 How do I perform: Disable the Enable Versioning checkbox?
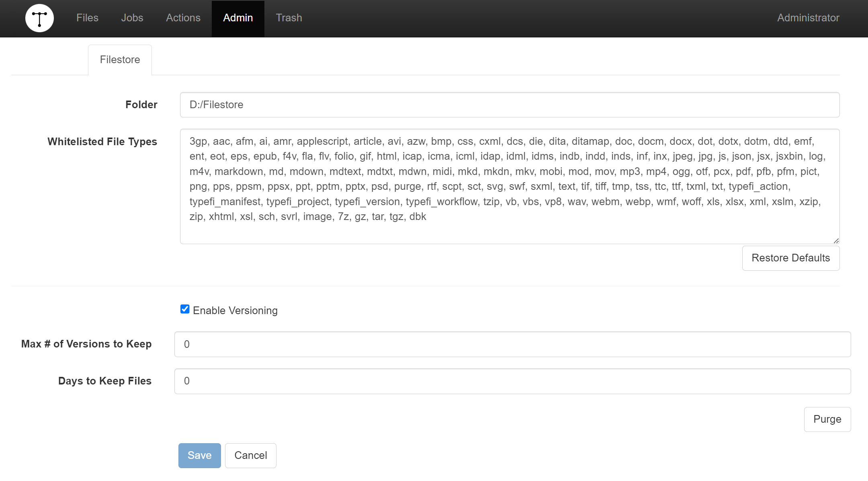(184, 309)
